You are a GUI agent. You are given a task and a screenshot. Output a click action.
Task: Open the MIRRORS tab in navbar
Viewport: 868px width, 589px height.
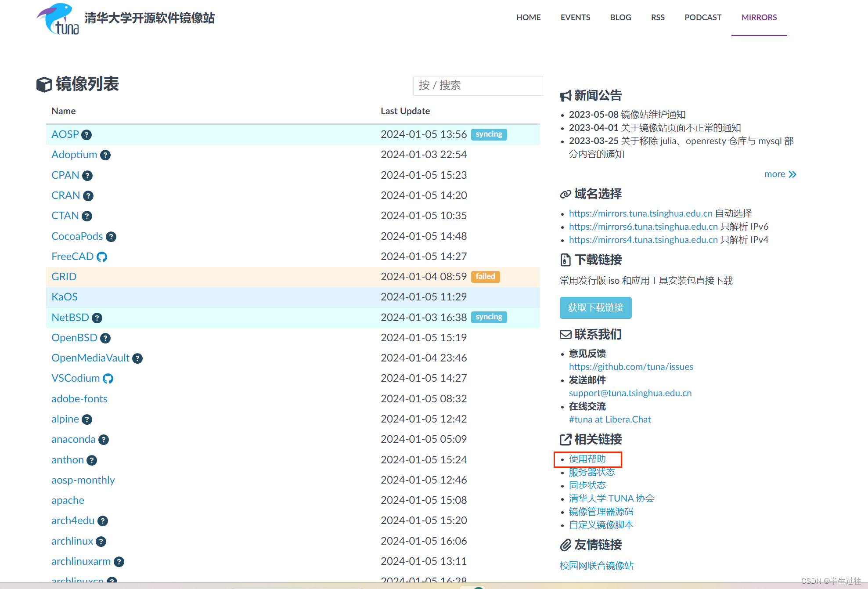(x=759, y=18)
